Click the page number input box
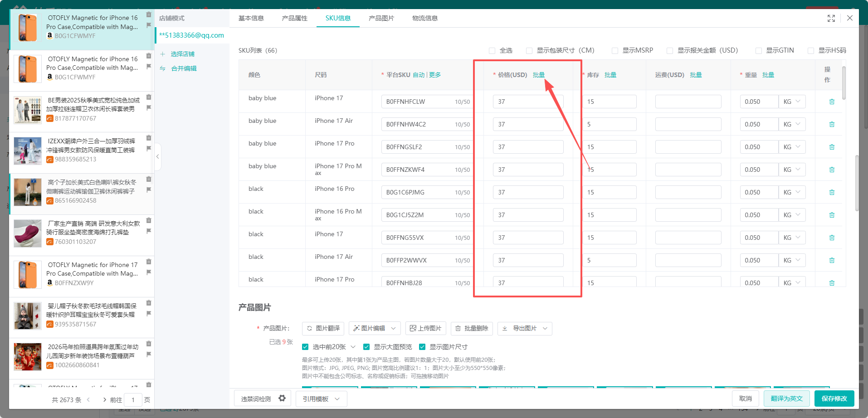This screenshot has height=418, width=868. [133, 400]
